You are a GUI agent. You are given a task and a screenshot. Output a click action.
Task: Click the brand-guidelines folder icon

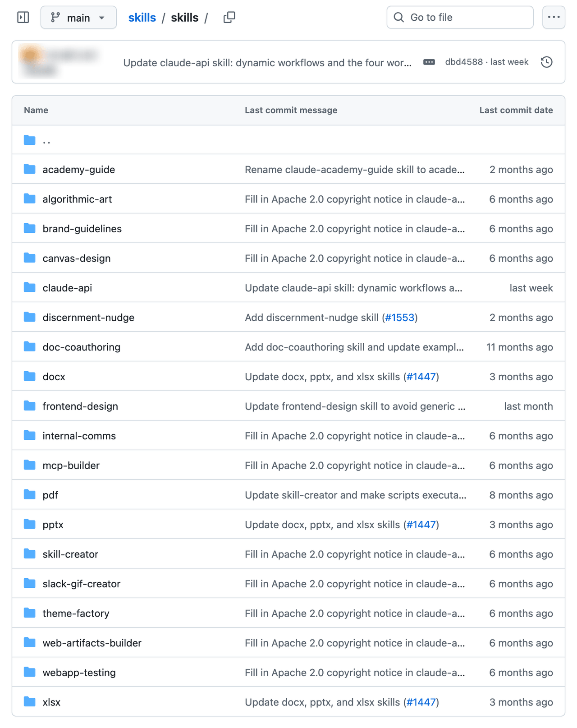30,229
